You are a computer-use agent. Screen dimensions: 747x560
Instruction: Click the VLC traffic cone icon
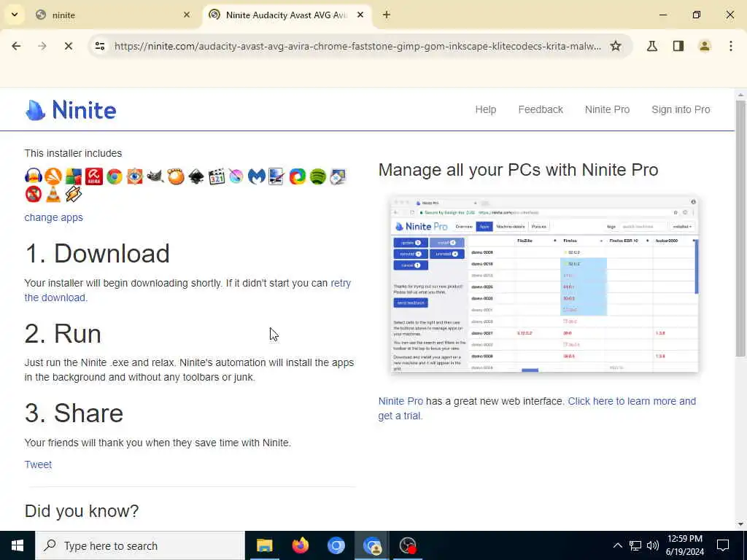(53, 194)
